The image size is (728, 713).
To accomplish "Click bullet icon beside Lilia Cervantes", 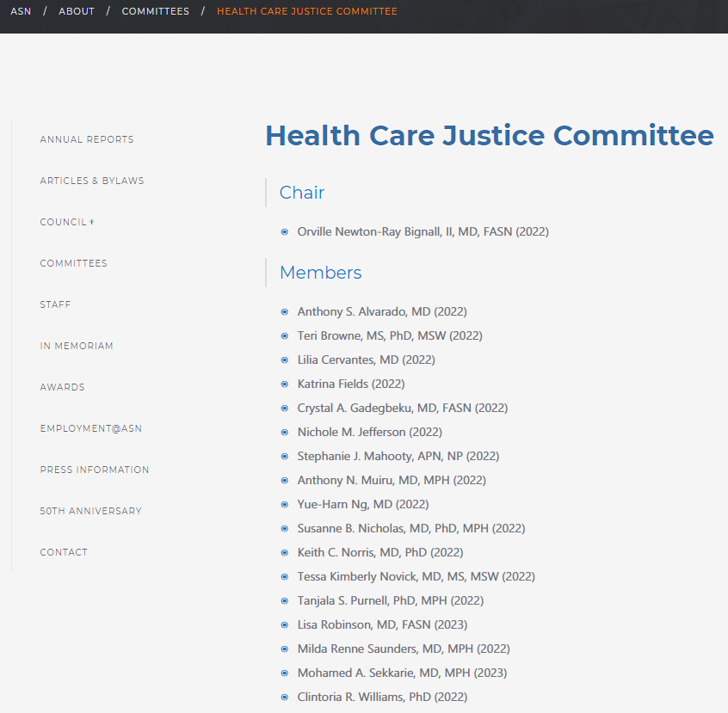I will pos(285,360).
